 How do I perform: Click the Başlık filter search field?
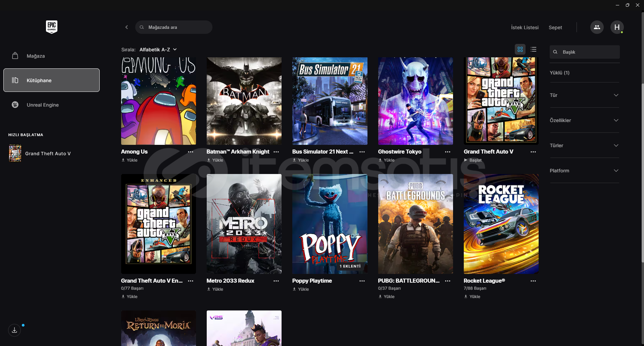585,52
